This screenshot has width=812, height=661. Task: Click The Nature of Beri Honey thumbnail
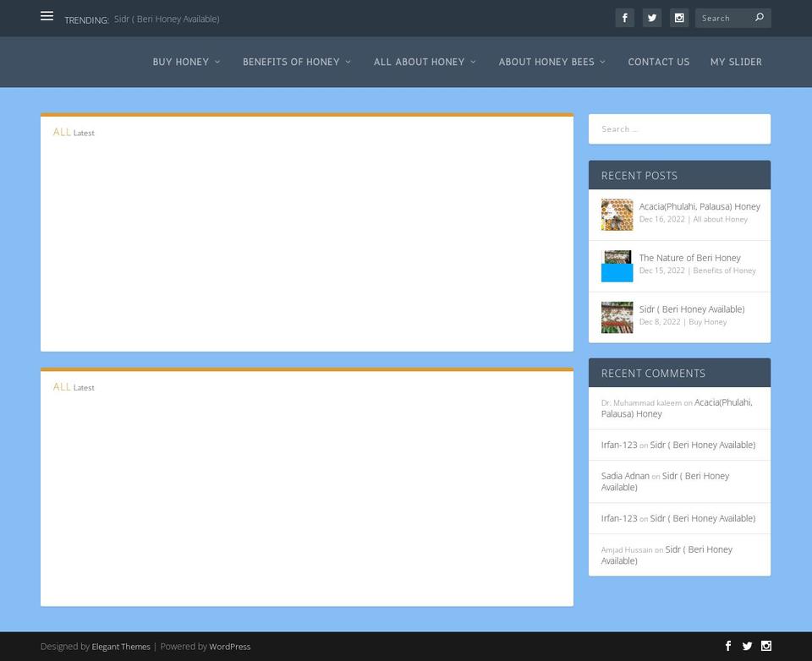tap(617, 266)
